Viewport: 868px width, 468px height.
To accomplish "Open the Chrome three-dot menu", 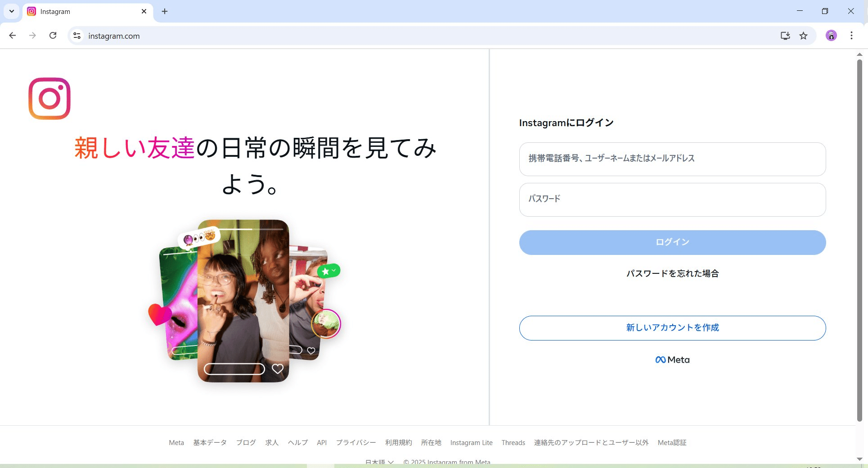I will [x=851, y=36].
